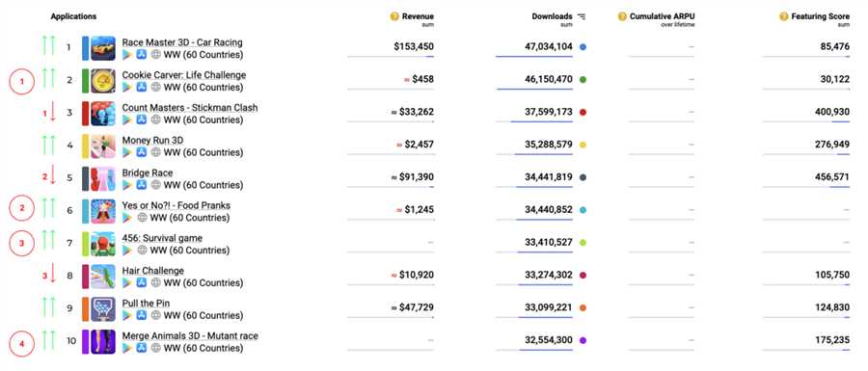Click red color dot for Count Masters
The width and height of the screenshot is (868, 371).
583,112
